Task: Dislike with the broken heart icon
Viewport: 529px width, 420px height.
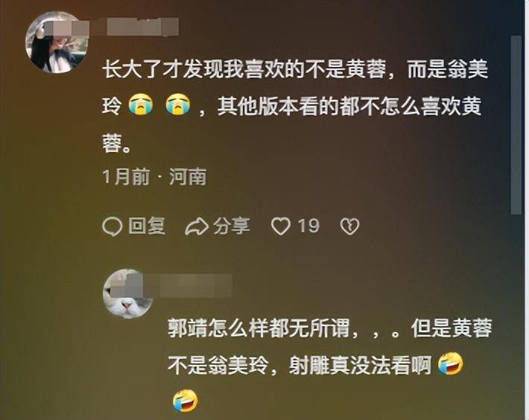Action: coord(349,226)
